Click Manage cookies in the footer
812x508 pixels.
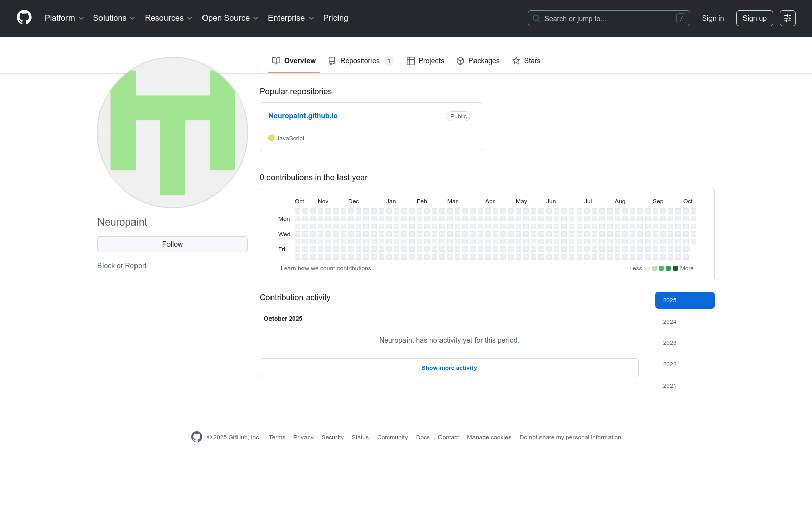click(x=489, y=437)
